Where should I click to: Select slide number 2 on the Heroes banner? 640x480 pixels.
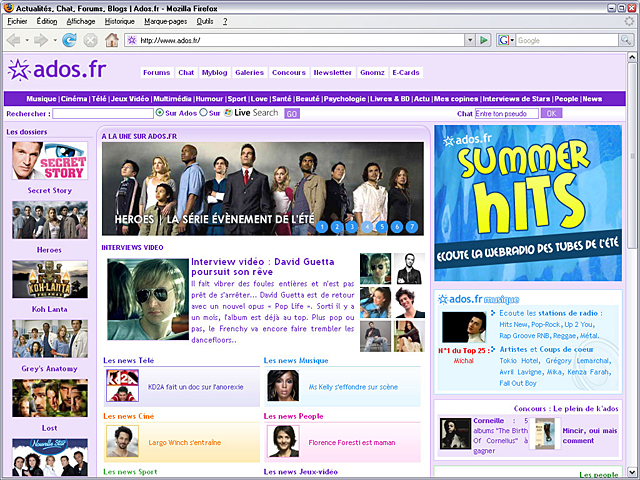click(337, 227)
